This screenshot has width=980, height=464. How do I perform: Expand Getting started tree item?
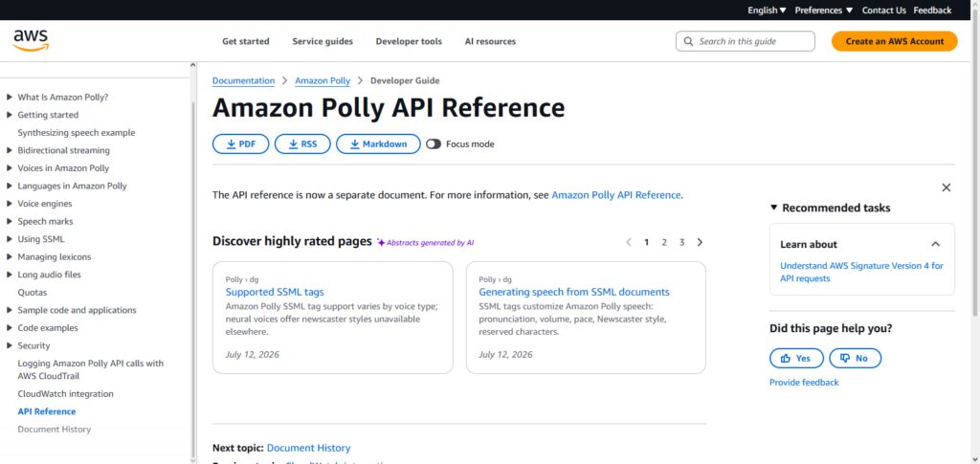click(x=9, y=115)
